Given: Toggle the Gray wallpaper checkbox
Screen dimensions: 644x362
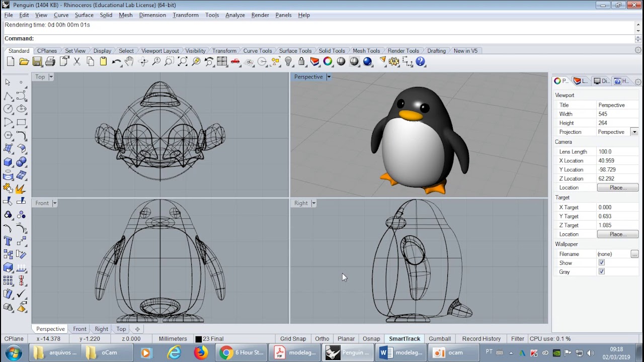Looking at the screenshot, I should 601,271.
